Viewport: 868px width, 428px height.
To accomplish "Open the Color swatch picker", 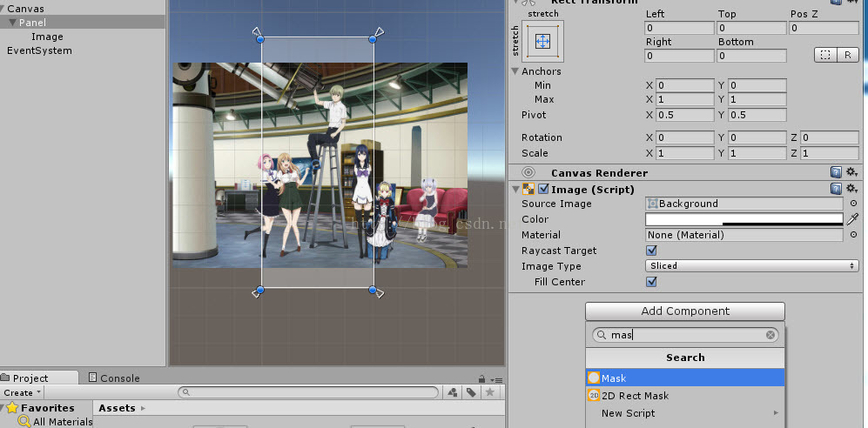I will coord(744,219).
